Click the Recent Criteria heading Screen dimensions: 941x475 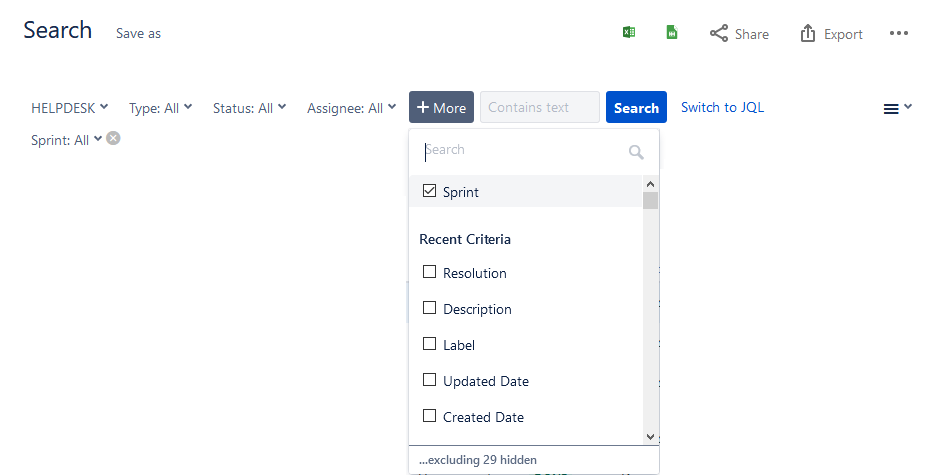(x=465, y=239)
